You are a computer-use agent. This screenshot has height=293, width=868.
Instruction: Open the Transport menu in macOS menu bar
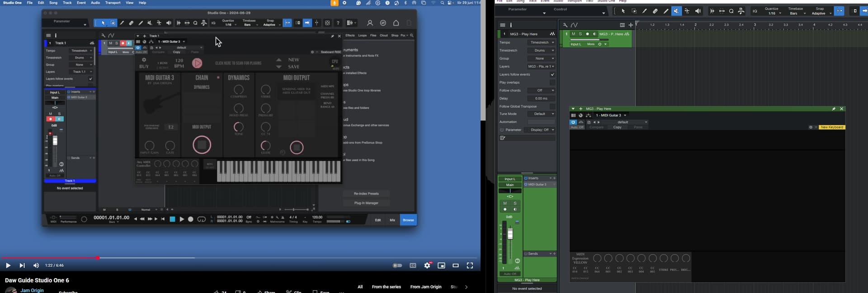[x=113, y=3]
